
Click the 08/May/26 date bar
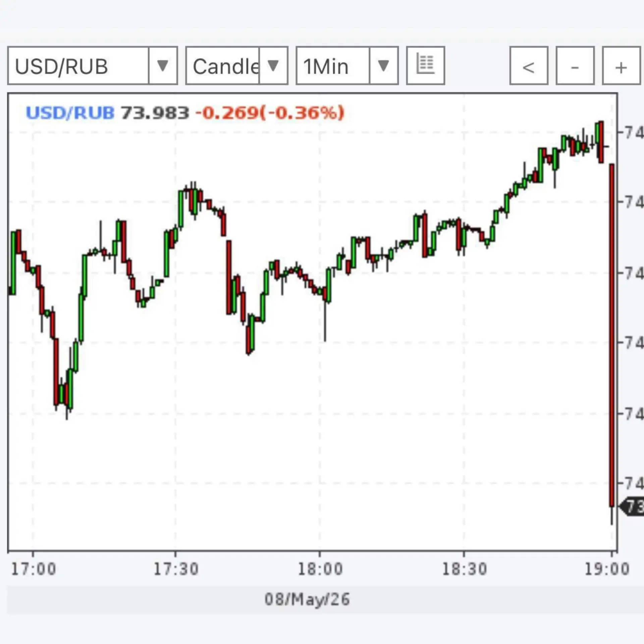(307, 599)
